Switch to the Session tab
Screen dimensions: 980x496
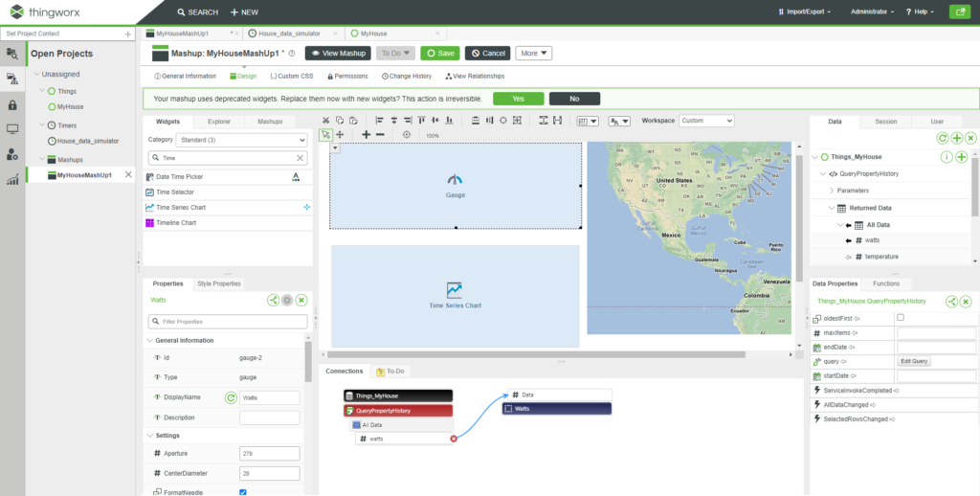coord(885,122)
